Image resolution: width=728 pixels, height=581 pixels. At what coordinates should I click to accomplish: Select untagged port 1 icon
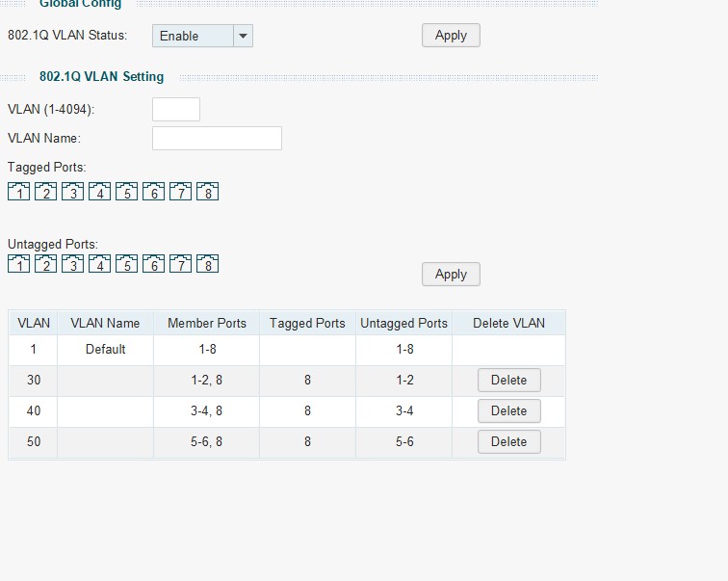[x=18, y=263]
